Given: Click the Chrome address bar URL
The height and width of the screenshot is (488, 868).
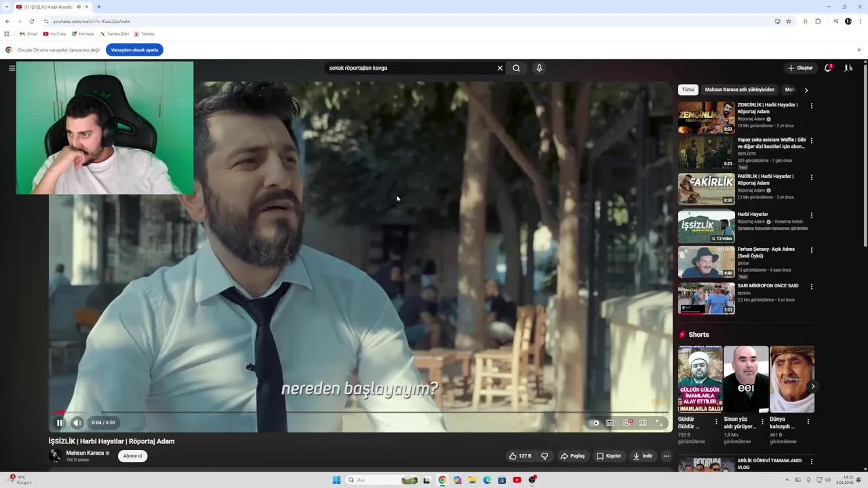Looking at the screenshot, I should point(92,21).
